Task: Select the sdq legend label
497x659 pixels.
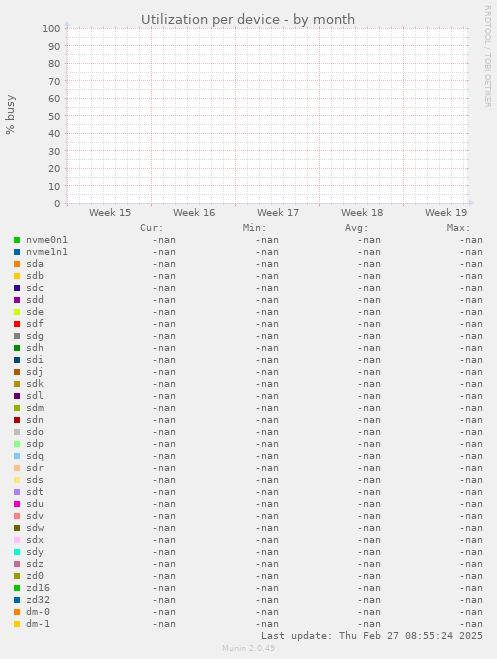Action: [x=35, y=456]
